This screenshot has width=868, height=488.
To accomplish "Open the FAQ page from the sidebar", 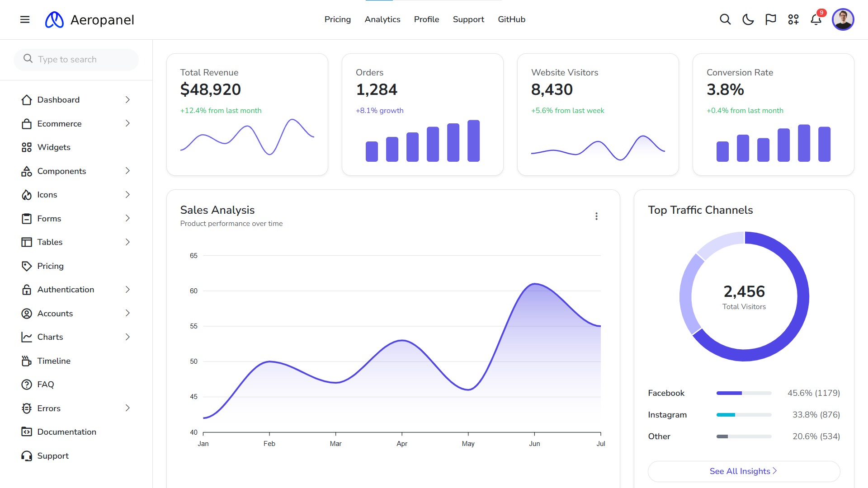I will [x=45, y=384].
